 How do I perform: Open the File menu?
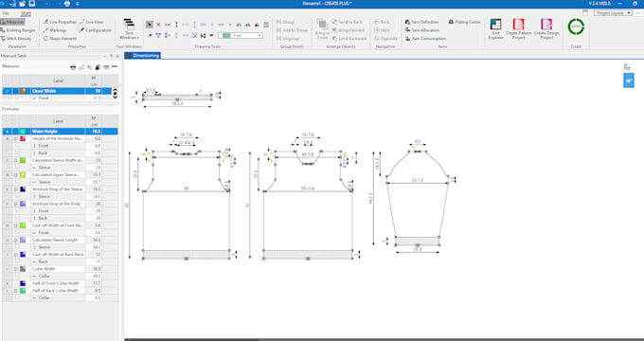(x=6, y=13)
